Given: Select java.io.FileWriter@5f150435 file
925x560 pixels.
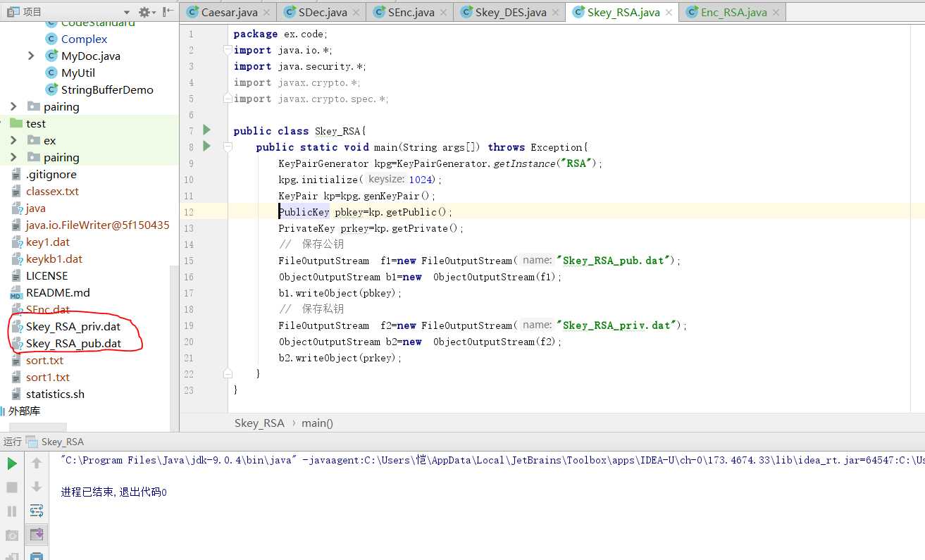Looking at the screenshot, I should coord(97,225).
